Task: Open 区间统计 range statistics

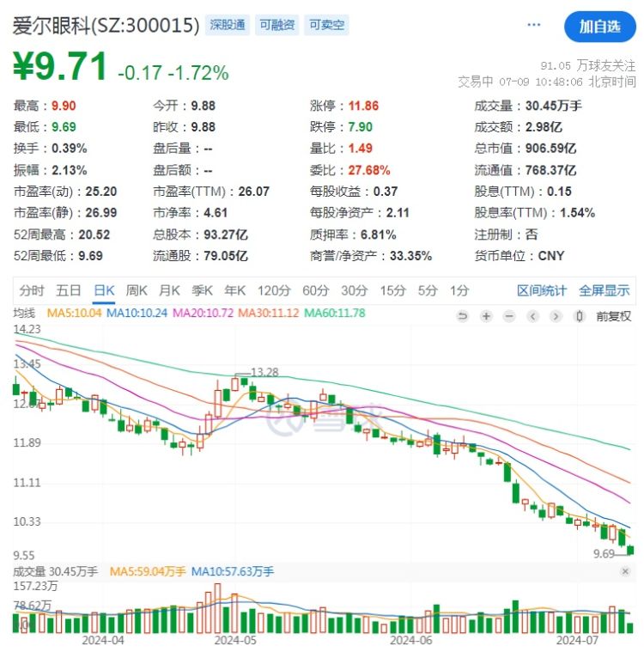Action: pyautogui.click(x=541, y=290)
